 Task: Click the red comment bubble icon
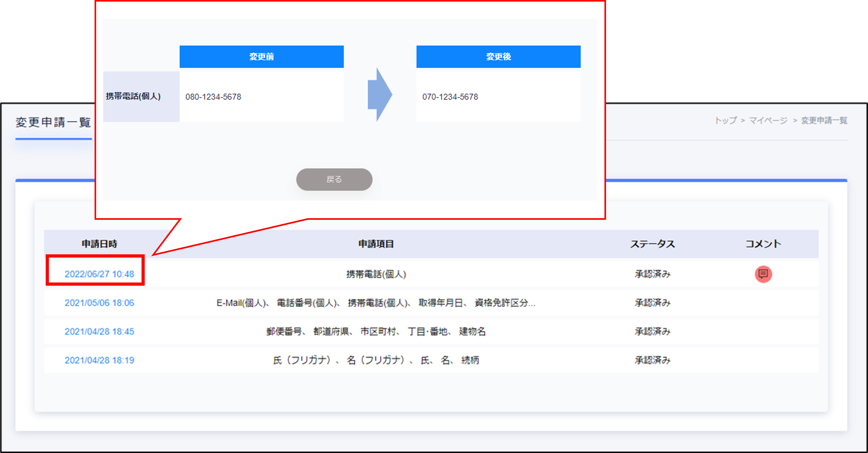tap(763, 274)
